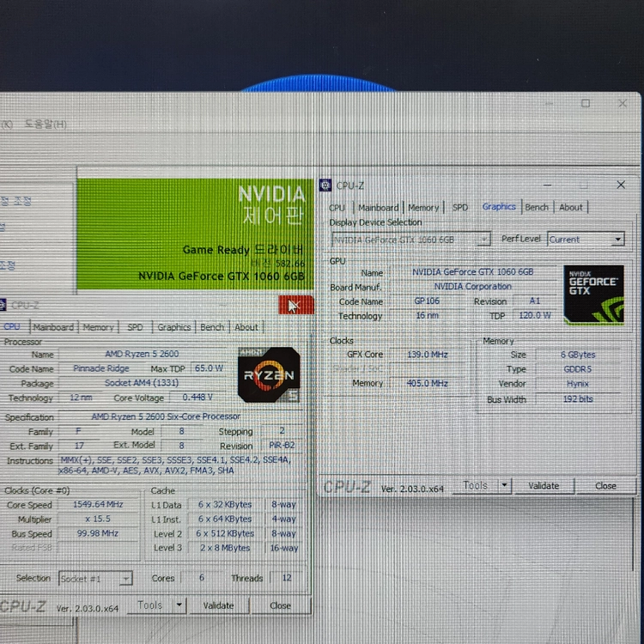Open Bench tab in right CPU-Z window
Viewport: 644px width, 644px height.
[537, 208]
